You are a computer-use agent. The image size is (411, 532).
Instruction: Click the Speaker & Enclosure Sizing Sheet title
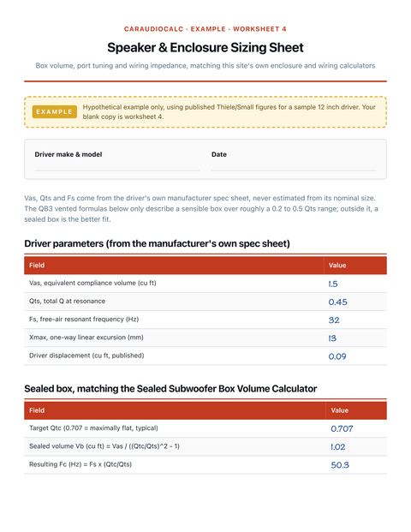coord(205,47)
